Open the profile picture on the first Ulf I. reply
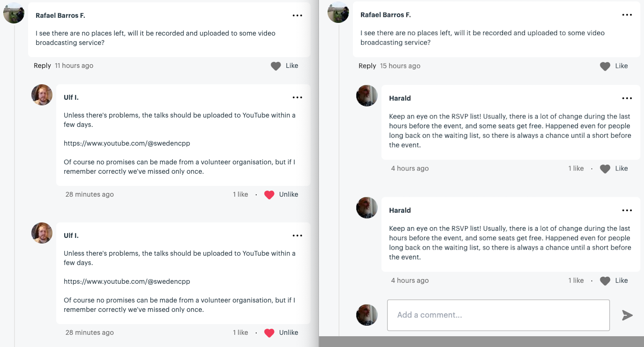The width and height of the screenshot is (644, 347). pyautogui.click(x=42, y=95)
